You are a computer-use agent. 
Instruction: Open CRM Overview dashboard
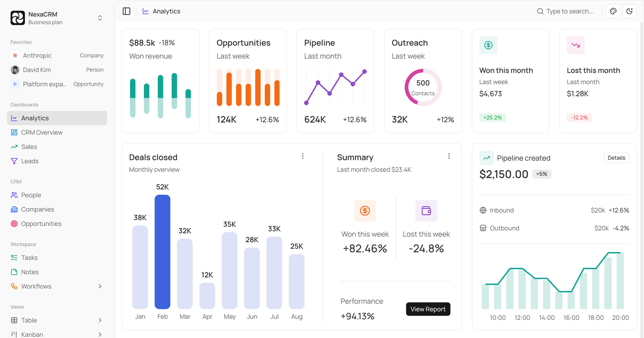click(x=57, y=132)
